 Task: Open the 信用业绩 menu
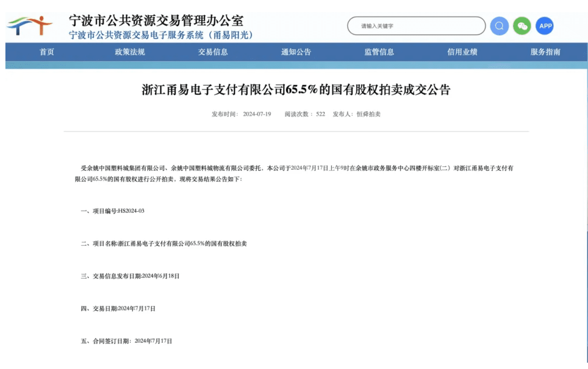coord(462,52)
